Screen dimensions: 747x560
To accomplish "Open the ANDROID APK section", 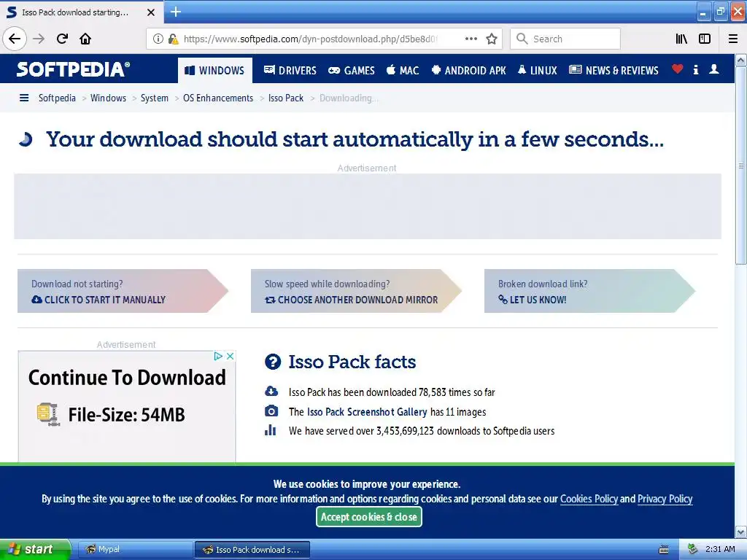I will pos(468,71).
